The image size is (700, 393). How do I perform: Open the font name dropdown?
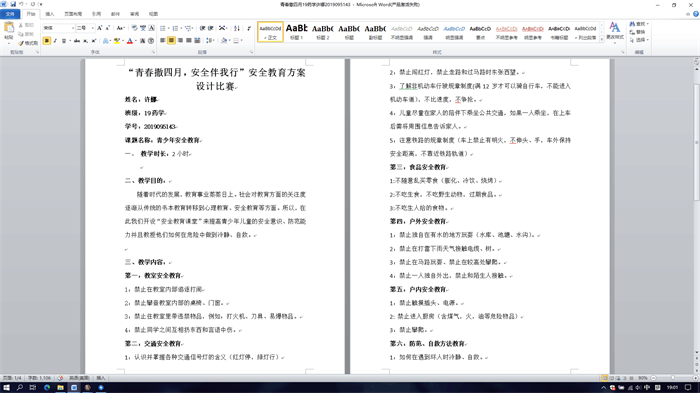pyautogui.click(x=73, y=28)
